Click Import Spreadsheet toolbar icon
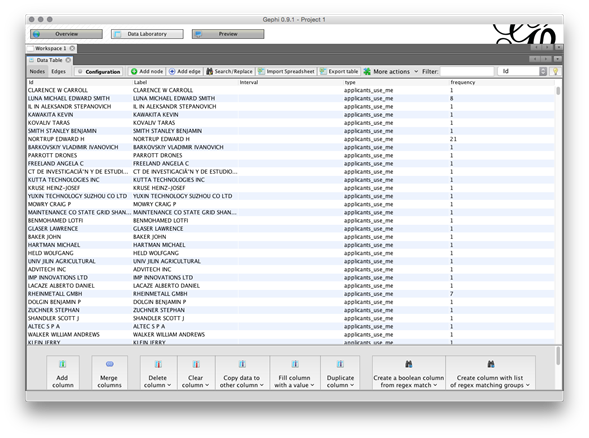589x438 pixels. (x=286, y=71)
